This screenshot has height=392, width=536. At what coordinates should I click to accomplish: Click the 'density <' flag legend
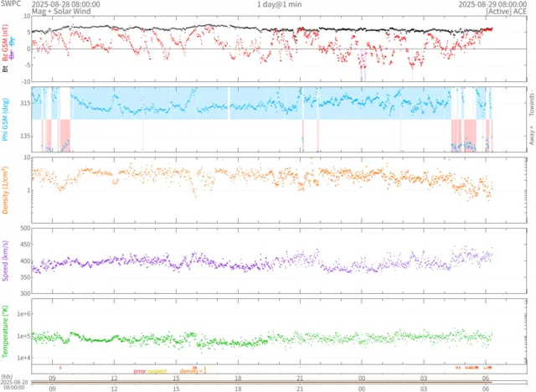tap(192, 370)
